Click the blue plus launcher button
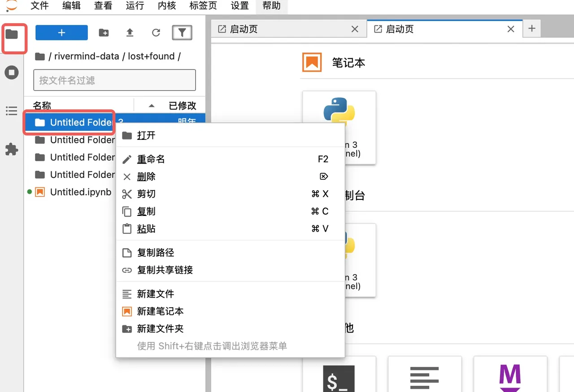Image resolution: width=574 pixels, height=392 pixels. tap(61, 33)
